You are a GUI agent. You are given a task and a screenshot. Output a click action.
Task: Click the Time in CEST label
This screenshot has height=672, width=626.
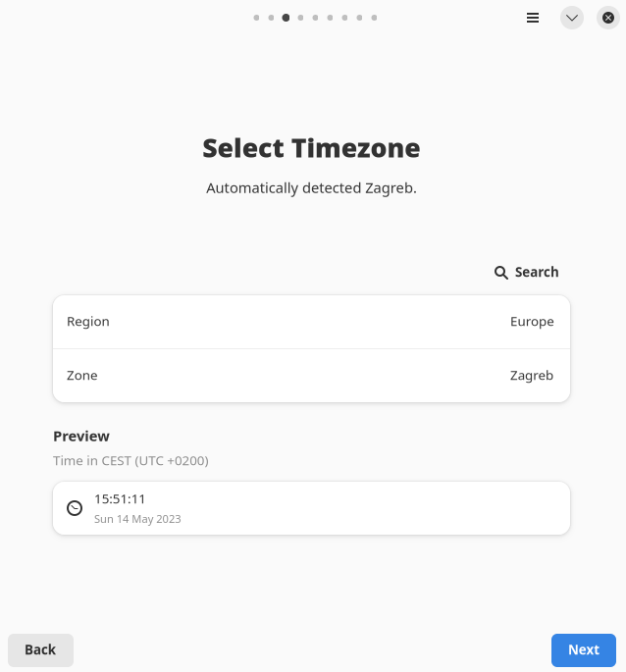coord(130,461)
